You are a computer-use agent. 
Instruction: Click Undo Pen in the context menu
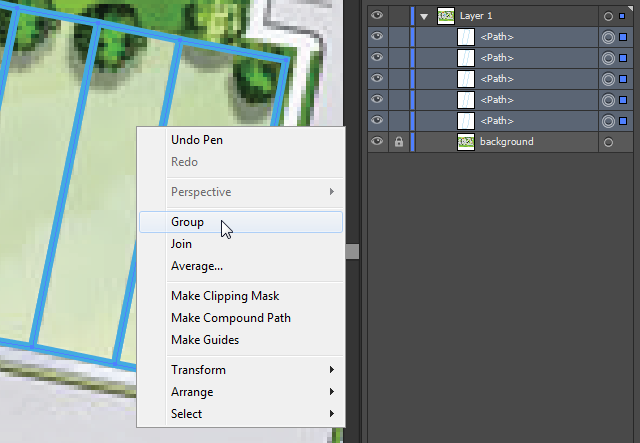pos(197,140)
